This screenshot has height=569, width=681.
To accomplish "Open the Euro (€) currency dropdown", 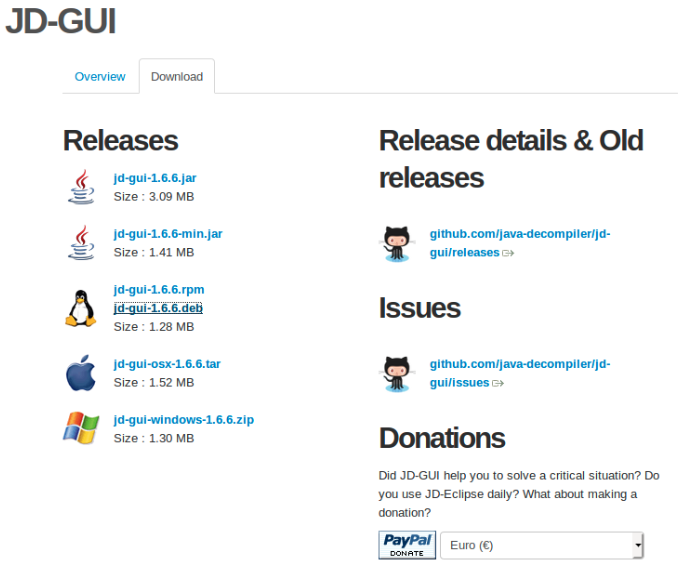I will (x=542, y=546).
